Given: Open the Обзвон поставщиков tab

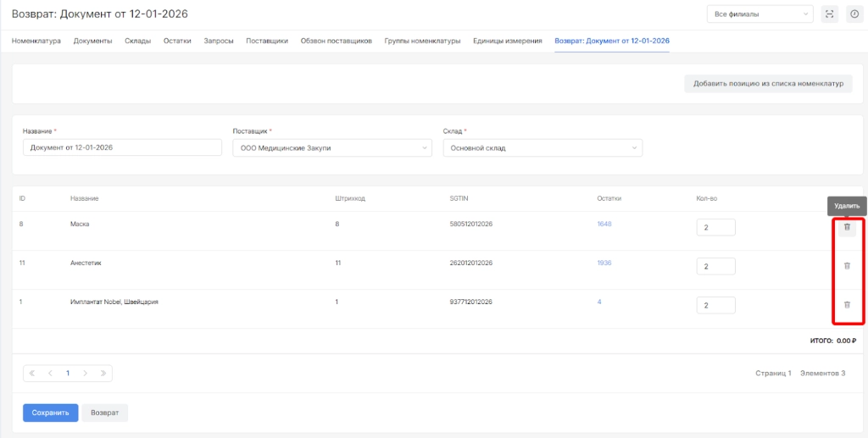Looking at the screenshot, I should point(336,41).
